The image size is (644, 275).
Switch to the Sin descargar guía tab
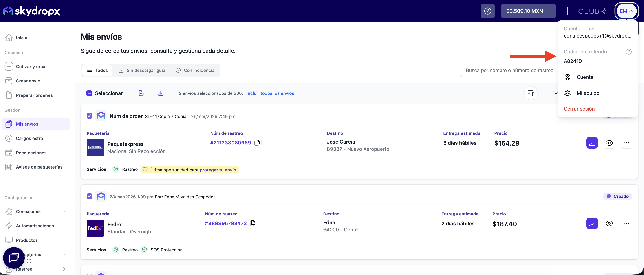[x=142, y=70]
